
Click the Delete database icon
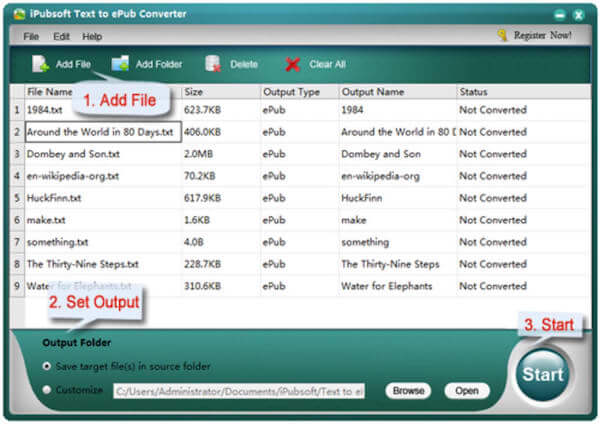pyautogui.click(x=213, y=64)
